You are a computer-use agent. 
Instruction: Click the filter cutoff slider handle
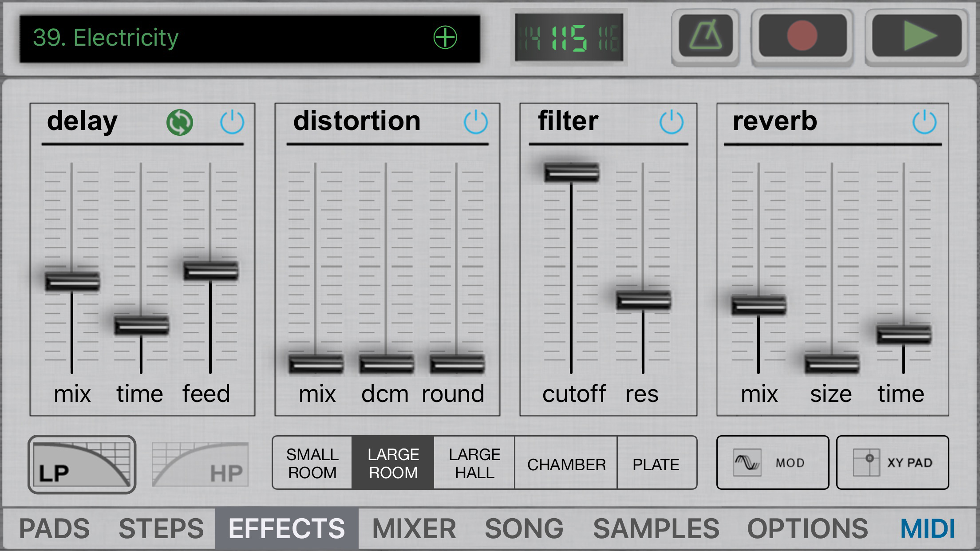(572, 173)
